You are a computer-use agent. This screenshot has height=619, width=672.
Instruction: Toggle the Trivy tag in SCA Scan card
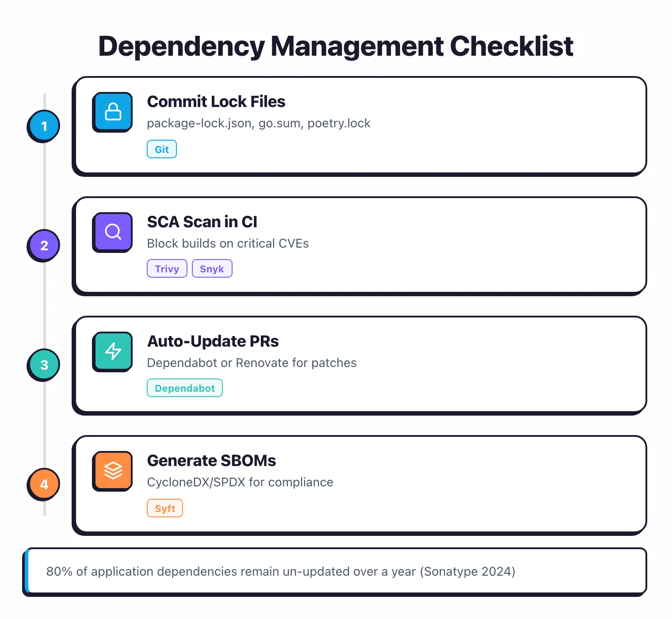tap(167, 268)
